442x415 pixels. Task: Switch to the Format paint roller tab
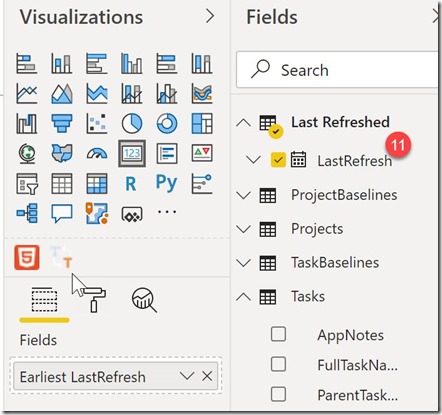(x=94, y=299)
